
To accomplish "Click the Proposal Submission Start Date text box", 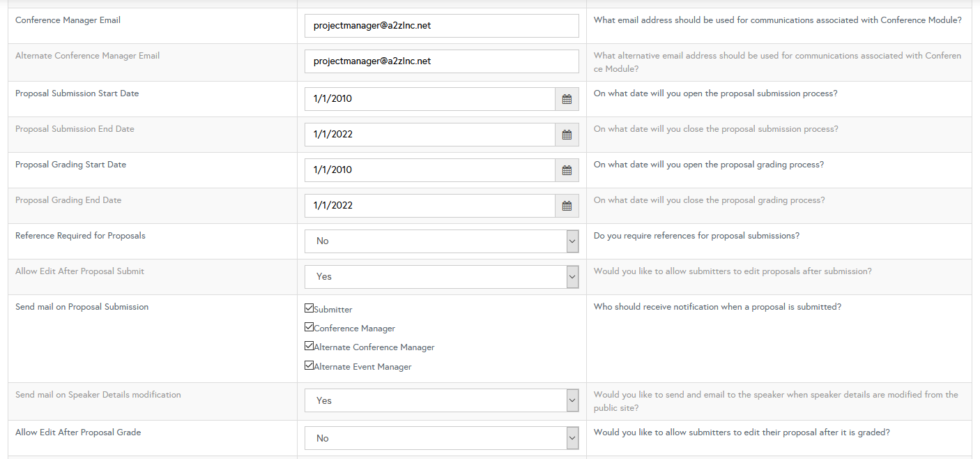I will tap(429, 99).
